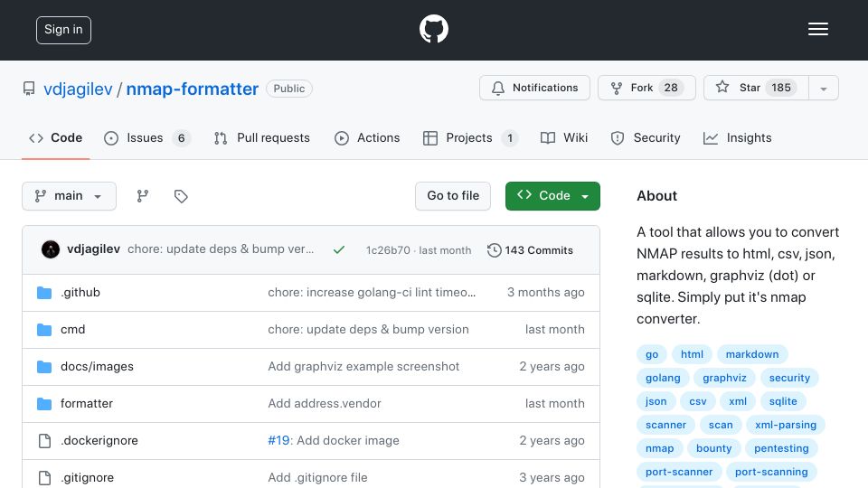868x488 pixels.
Task: Expand the green Code dropdown button
Action: pos(552,196)
